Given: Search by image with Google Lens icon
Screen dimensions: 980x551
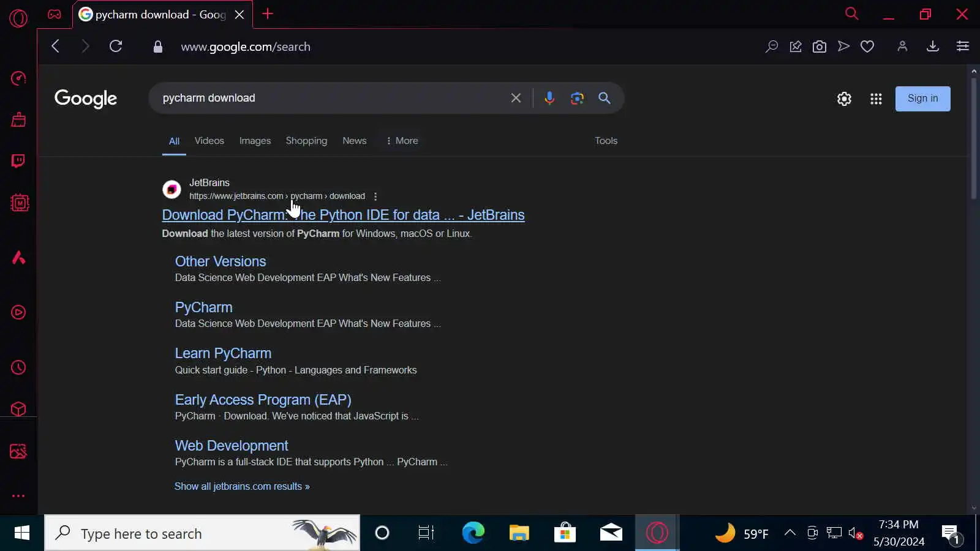Looking at the screenshot, I should tap(577, 98).
